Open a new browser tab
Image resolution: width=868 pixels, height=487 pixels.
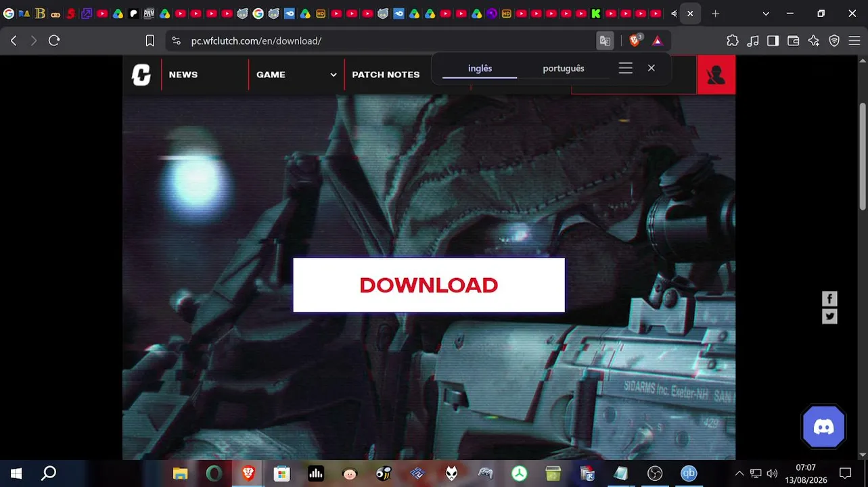tap(716, 14)
